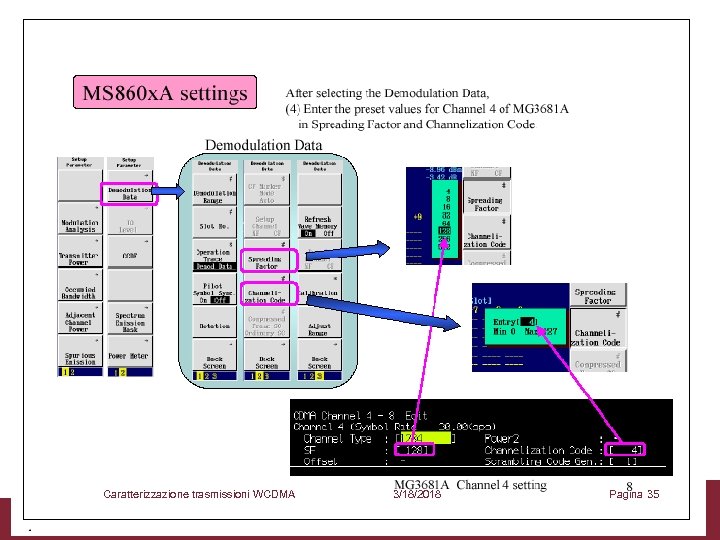
Task: Choose 32 in the Spreading Factor list
Action: [446, 215]
